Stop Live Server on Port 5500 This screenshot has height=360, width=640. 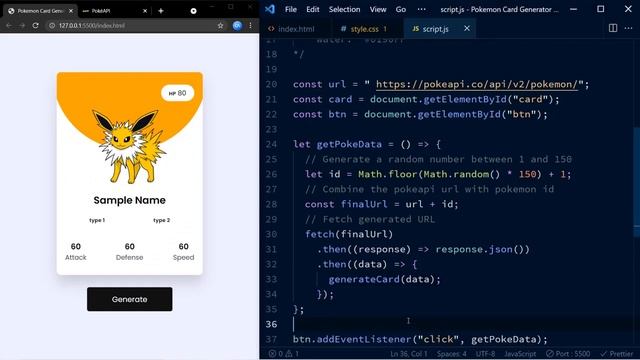point(568,354)
